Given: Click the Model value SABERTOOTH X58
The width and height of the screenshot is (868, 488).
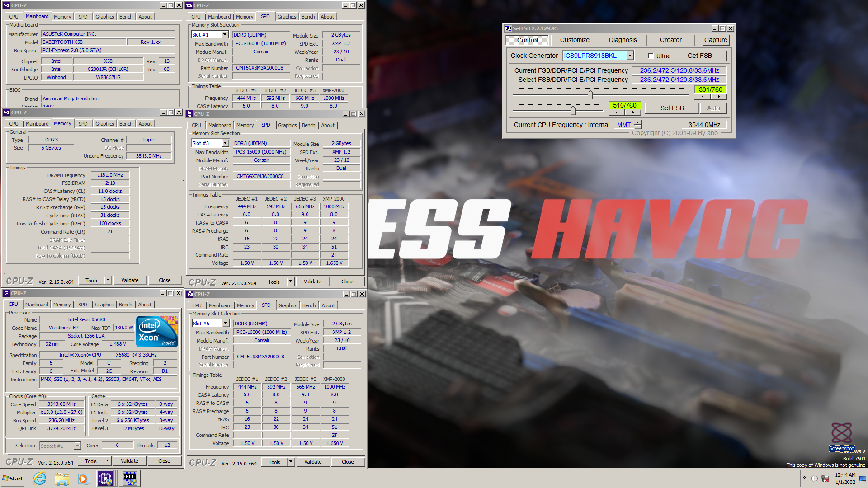Looking at the screenshot, I should 84,42.
